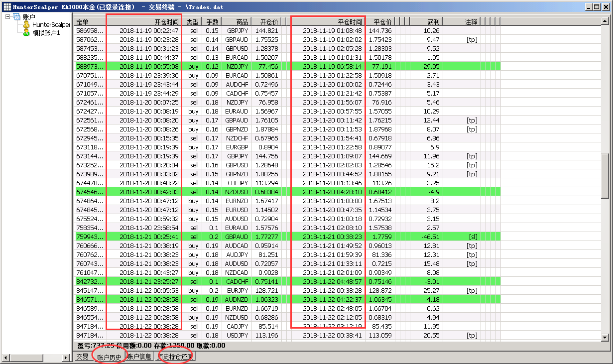Click the 账户 root folder icon
Screen dimensions: 613x364
pyautogui.click(x=17, y=17)
